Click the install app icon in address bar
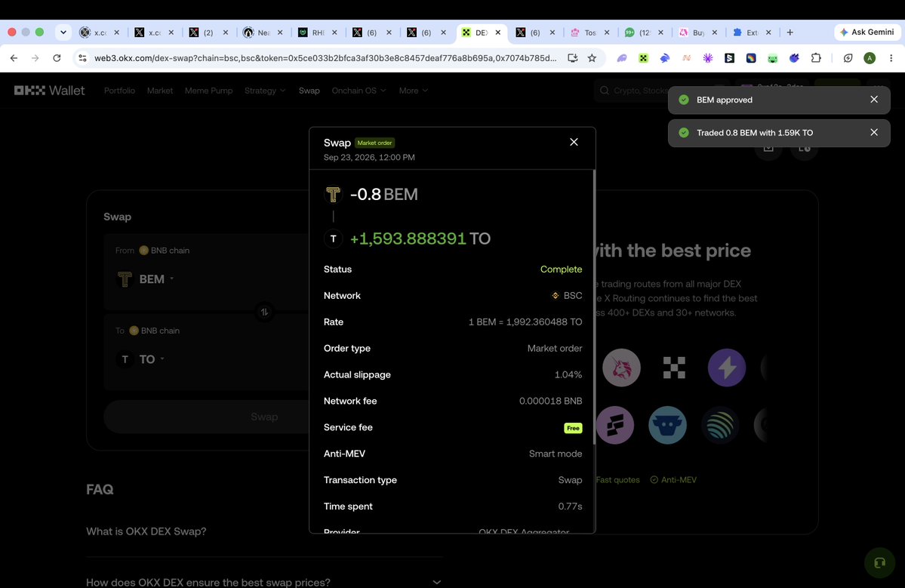 point(573,57)
